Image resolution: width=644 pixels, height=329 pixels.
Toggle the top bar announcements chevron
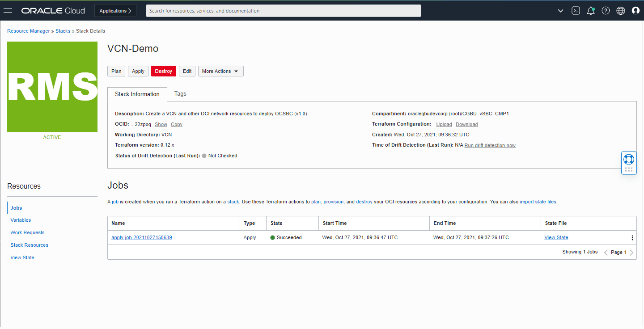tap(560, 10)
